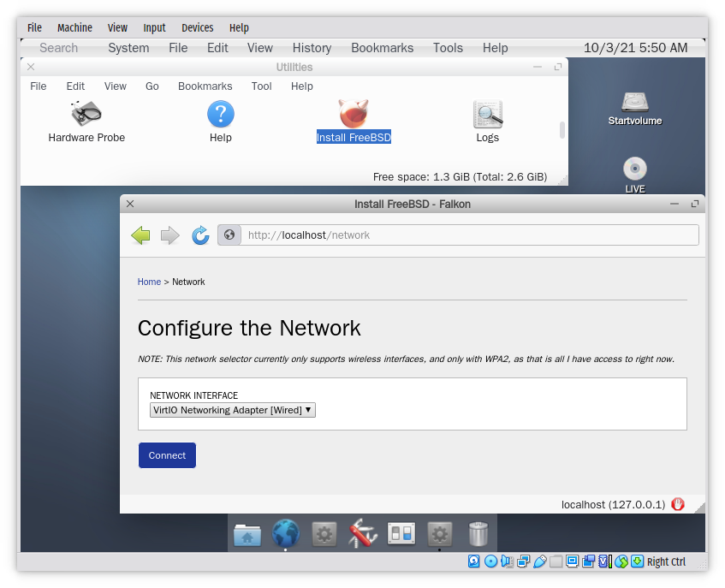Open the History menu in top bar
Viewport: 725px width, 588px height.
click(312, 48)
